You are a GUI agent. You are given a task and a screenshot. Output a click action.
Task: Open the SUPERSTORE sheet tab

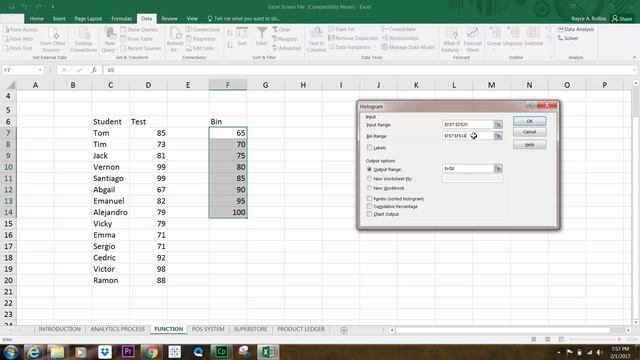tap(250, 329)
